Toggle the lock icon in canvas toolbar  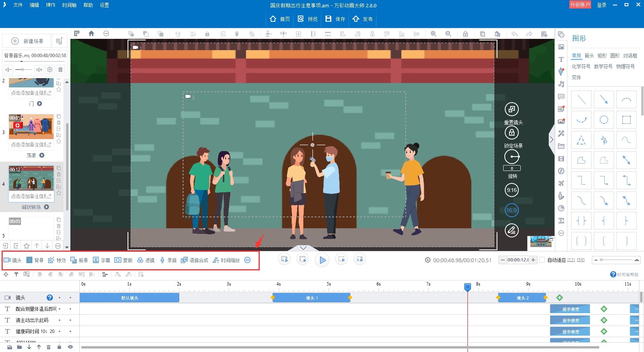465,34
